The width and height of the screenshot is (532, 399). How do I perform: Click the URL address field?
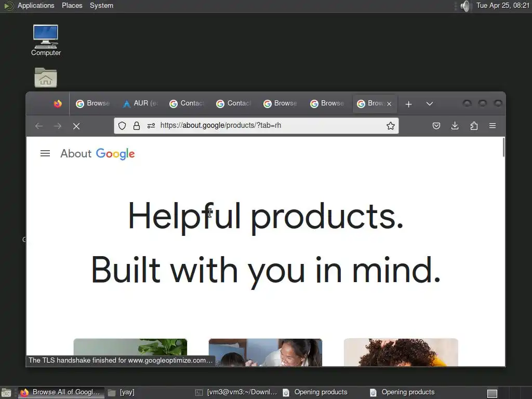point(256,126)
